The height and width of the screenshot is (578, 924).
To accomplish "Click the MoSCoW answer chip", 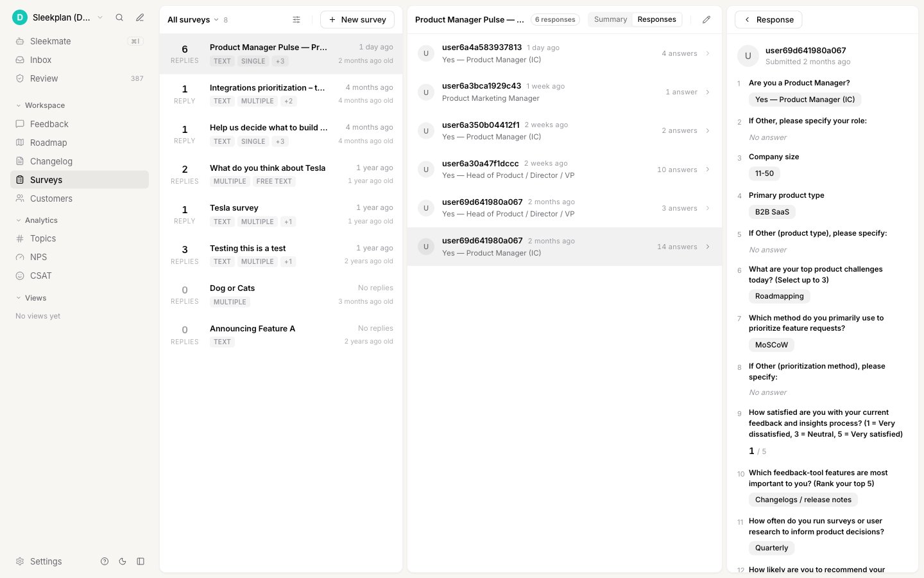I will 771,345.
